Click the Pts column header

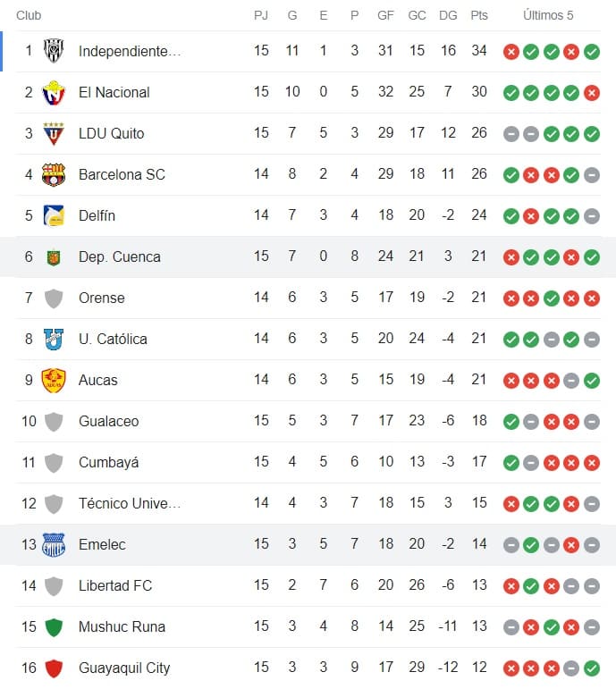click(x=479, y=15)
